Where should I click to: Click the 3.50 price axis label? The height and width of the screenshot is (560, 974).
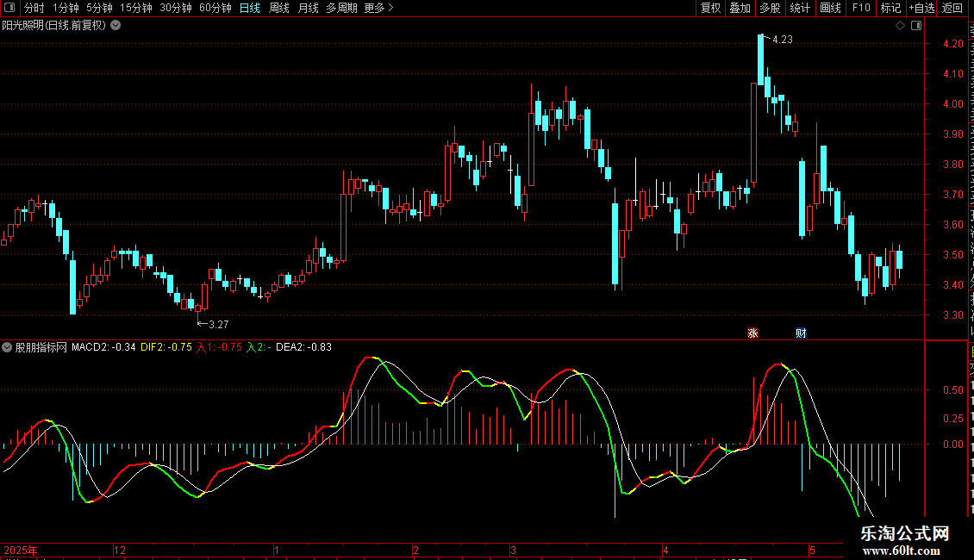pos(953,255)
